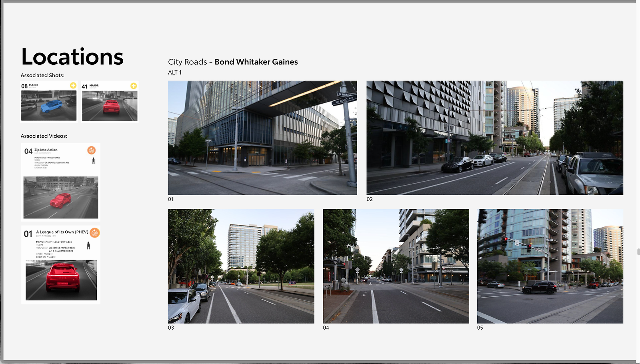The height and width of the screenshot is (364, 640).
Task: Open shot 08 blue car thumbnail
Action: point(49,106)
